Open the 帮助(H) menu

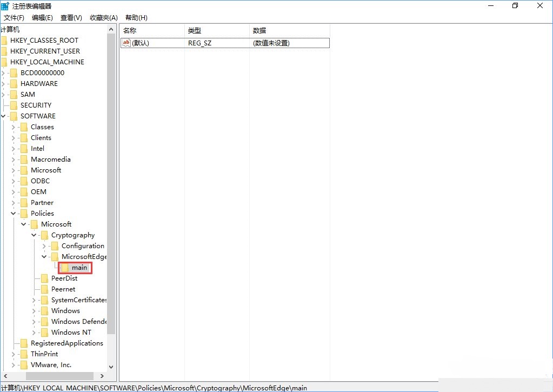(136, 18)
